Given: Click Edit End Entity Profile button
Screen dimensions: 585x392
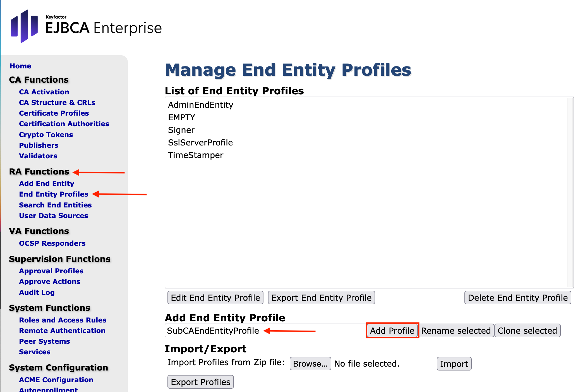Looking at the screenshot, I should click(x=215, y=298).
